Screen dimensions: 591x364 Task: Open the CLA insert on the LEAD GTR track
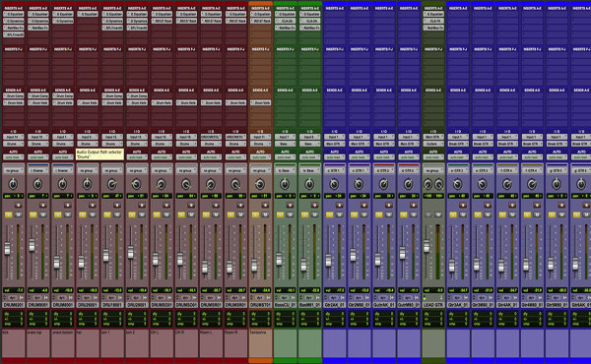click(433, 21)
